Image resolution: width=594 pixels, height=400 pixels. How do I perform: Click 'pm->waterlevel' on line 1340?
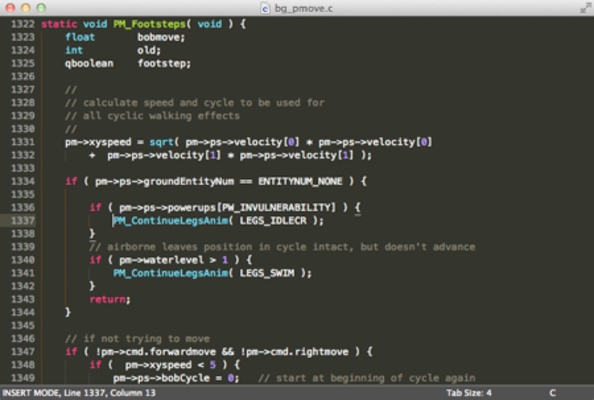click(161, 260)
